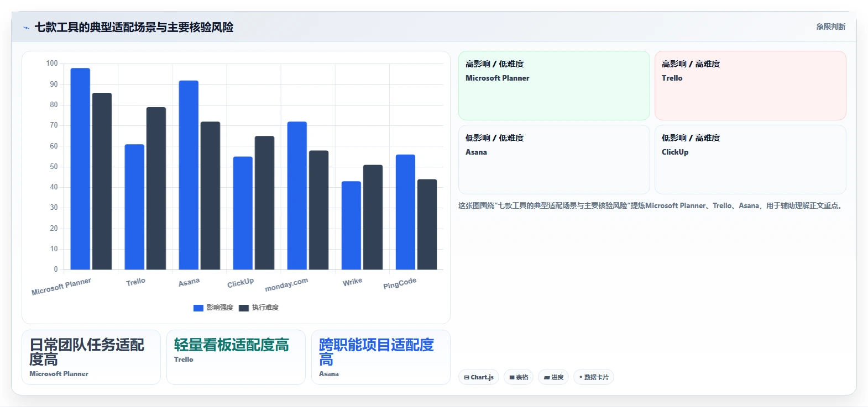868x407 pixels.
Task: Toggle the 执行难度 legend swatch
Action: [x=244, y=308]
